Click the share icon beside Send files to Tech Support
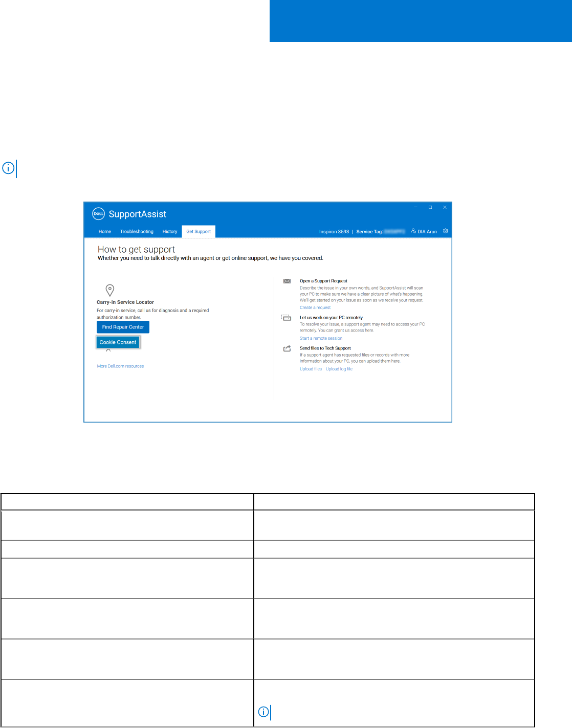The width and height of the screenshot is (572, 728). point(287,348)
